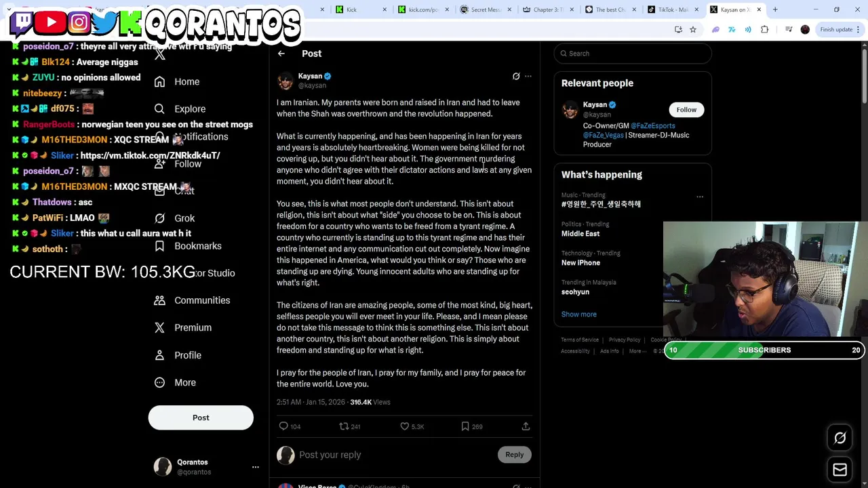
Task: Open Home from the X sidebar
Action: click(x=176, y=82)
